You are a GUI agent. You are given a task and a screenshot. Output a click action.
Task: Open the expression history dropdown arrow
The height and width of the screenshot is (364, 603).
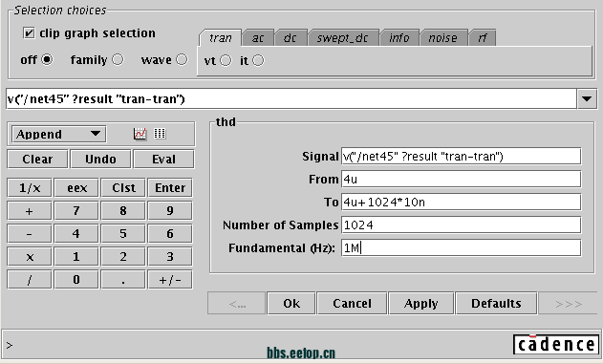[587, 98]
